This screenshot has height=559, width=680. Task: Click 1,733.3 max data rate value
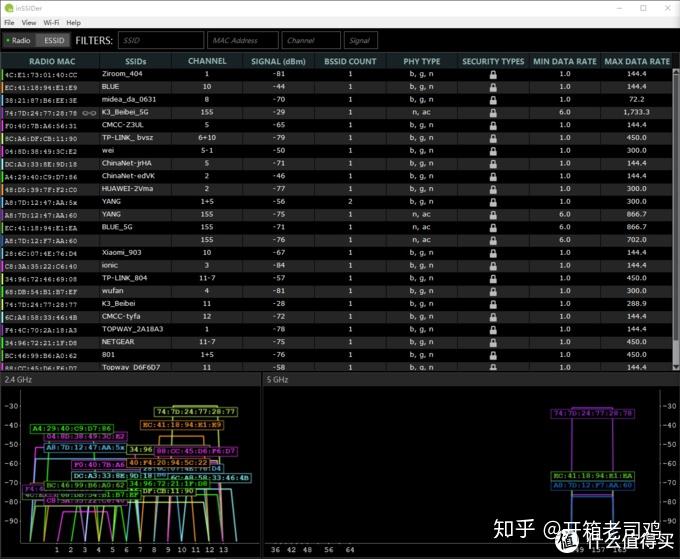[636, 112]
